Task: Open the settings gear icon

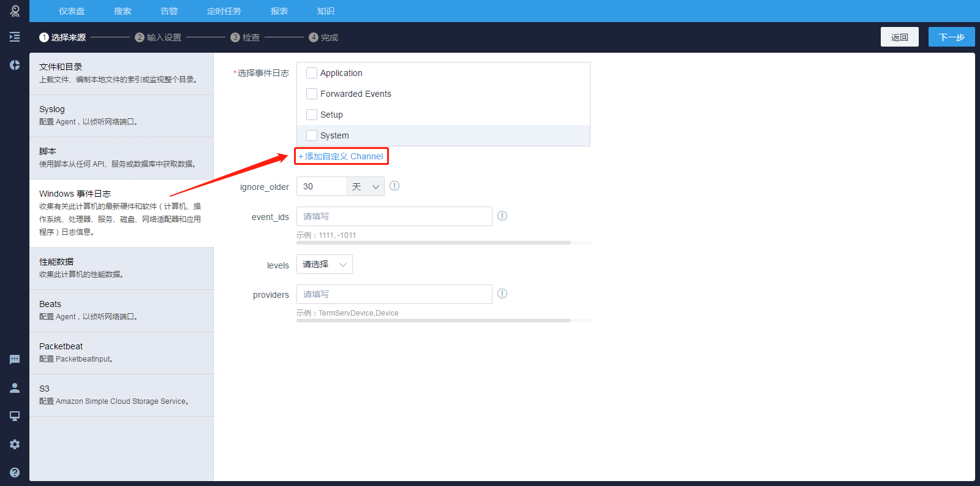Action: pyautogui.click(x=15, y=444)
